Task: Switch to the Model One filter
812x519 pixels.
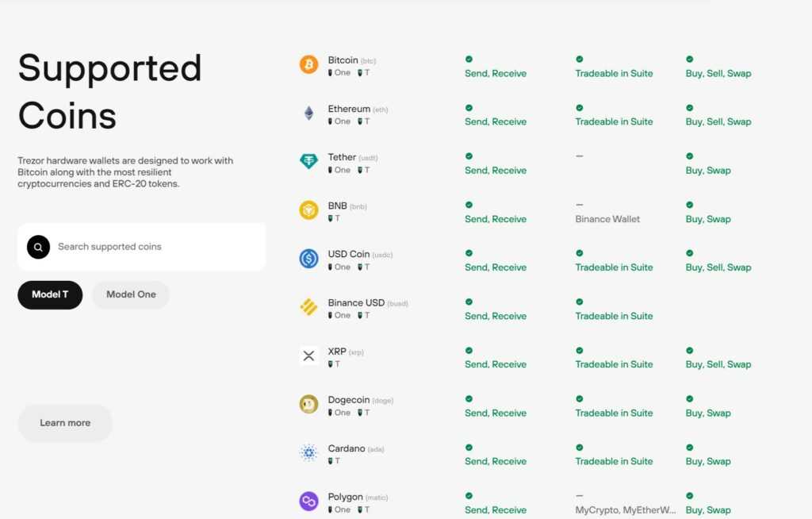Action: pos(130,294)
